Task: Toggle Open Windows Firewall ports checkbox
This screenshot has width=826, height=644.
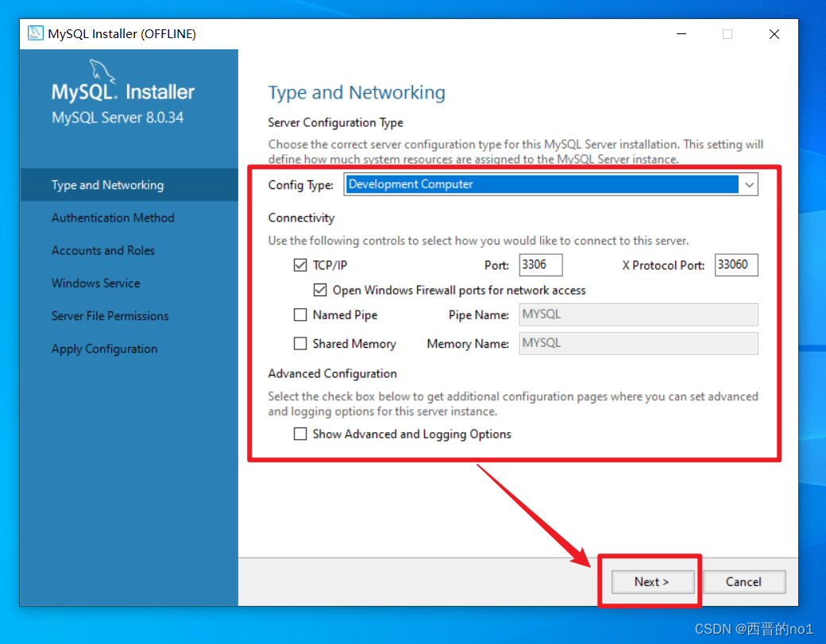Action: pyautogui.click(x=320, y=290)
